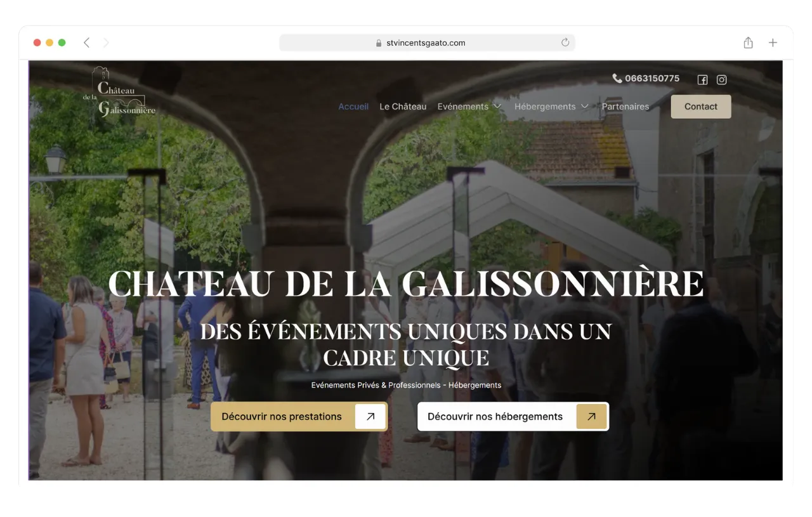
Task: Reload the page with the refresh icon
Action: [x=565, y=43]
